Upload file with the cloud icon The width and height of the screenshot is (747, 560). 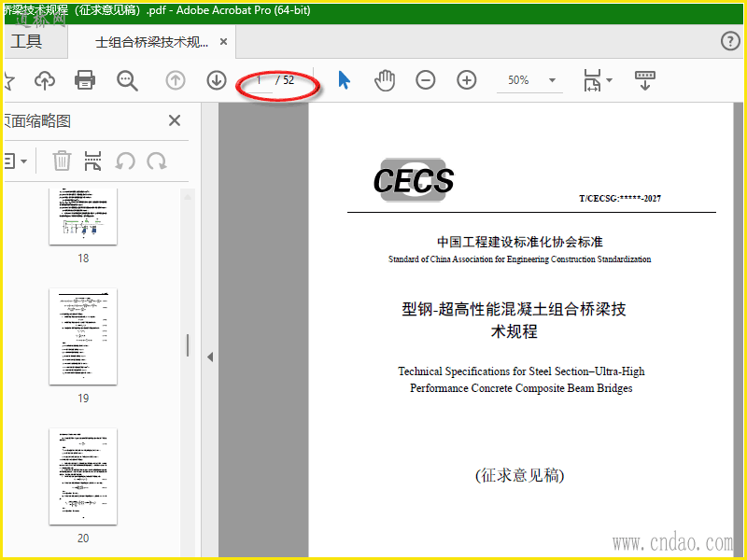[45, 80]
